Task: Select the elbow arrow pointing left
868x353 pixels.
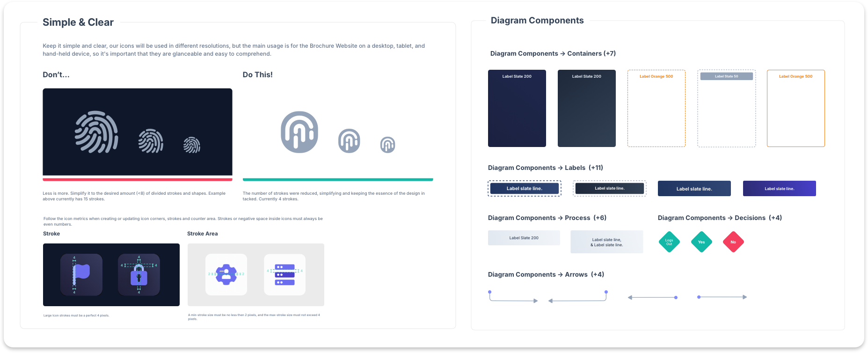Action: click(x=578, y=296)
